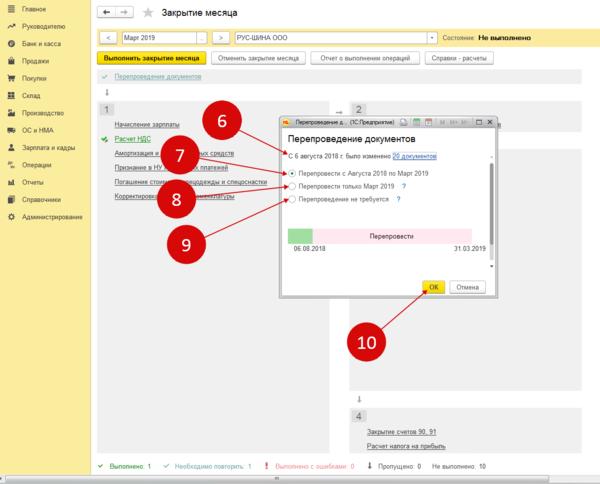This screenshot has width=600, height=484.
Task: Open Перепроведение документов link on main page
Action: [158, 77]
